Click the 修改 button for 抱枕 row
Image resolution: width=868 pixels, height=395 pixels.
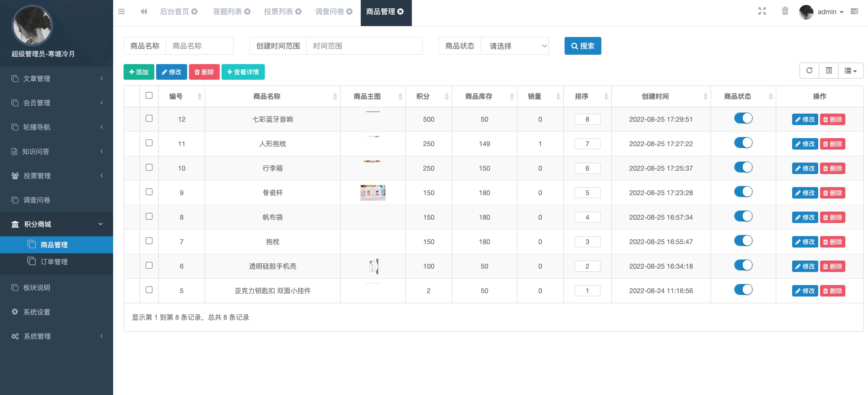coord(805,242)
